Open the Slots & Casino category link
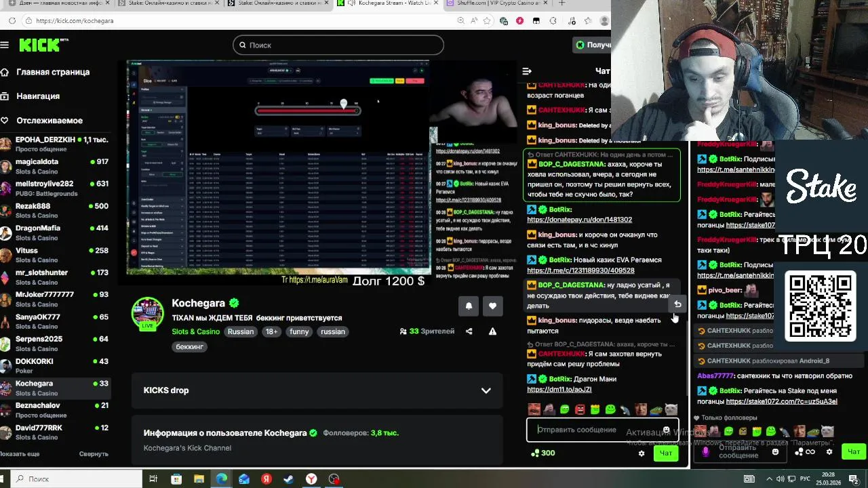 pos(195,331)
